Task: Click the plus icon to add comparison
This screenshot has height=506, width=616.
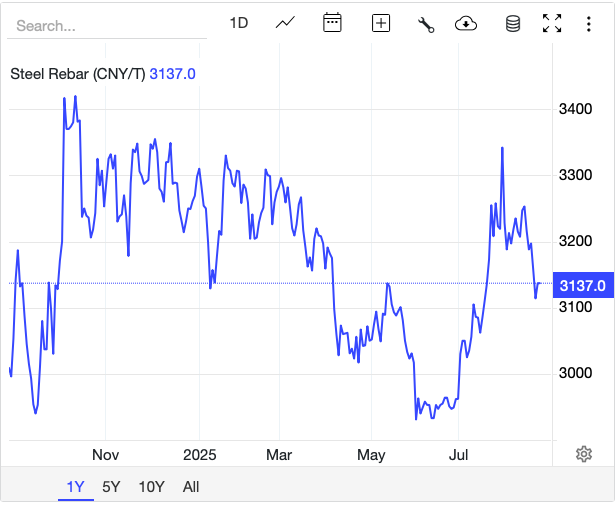Action: (x=381, y=23)
